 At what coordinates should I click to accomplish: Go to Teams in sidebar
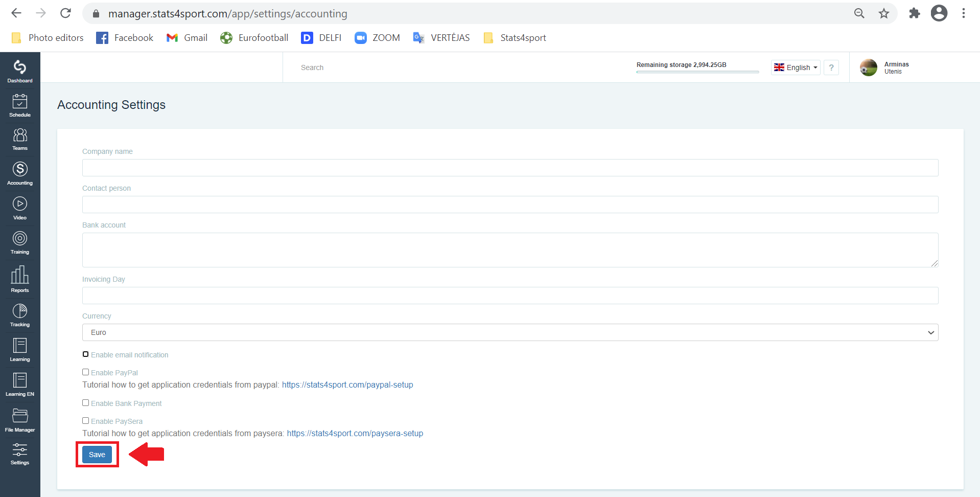click(20, 139)
